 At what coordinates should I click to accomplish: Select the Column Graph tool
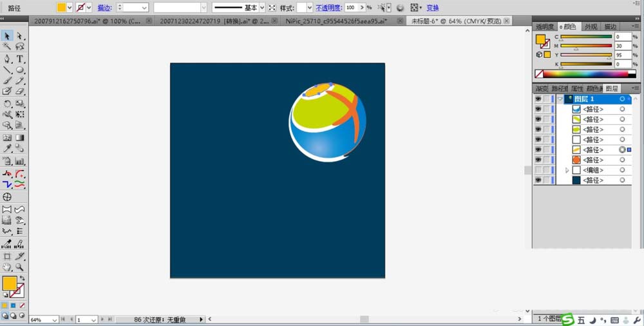(x=19, y=161)
